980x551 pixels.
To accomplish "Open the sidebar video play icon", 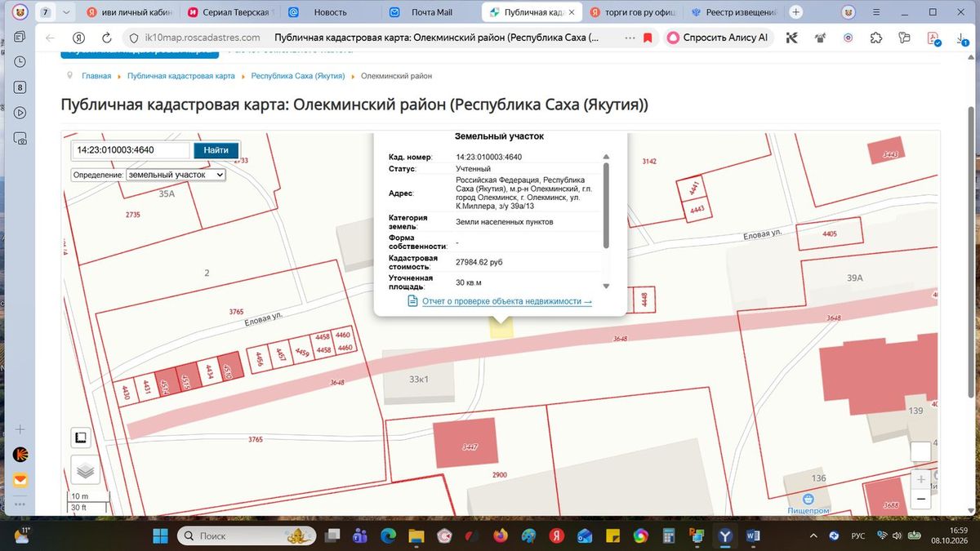I will [x=20, y=113].
